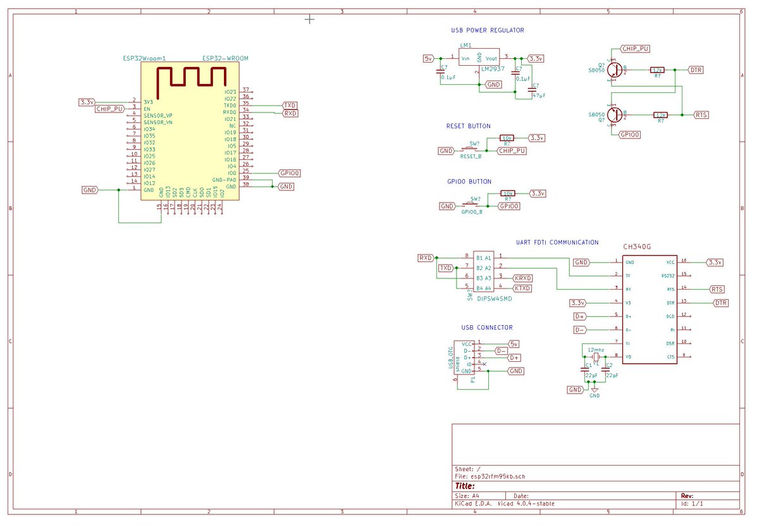Select the 47µF capacitor value text
The width and height of the screenshot is (759, 532).
539,95
